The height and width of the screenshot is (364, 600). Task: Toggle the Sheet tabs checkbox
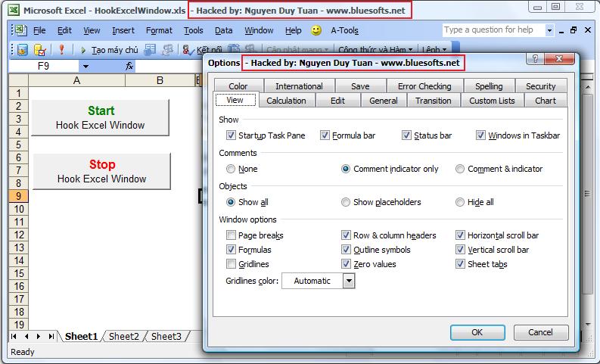coord(460,264)
